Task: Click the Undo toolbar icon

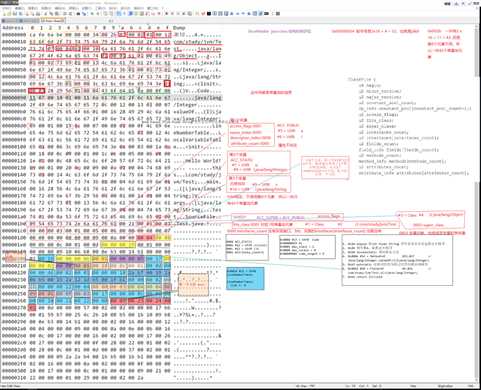Action: point(63,14)
